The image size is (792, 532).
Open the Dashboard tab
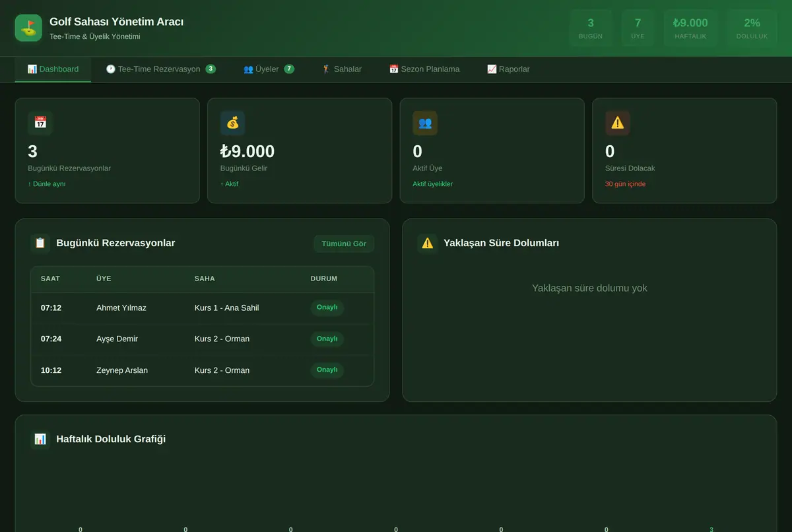(53, 69)
